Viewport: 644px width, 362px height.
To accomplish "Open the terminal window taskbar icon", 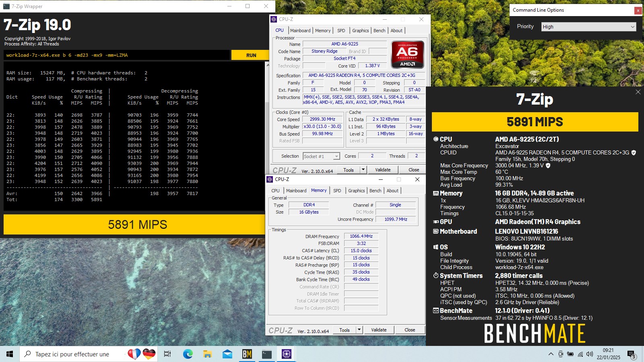I will click(266, 354).
